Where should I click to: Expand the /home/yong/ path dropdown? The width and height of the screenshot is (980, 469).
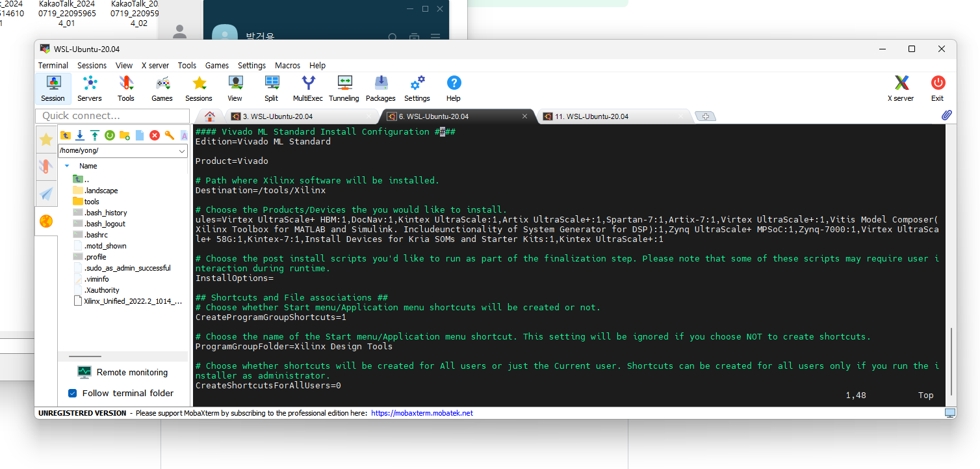coord(182,150)
